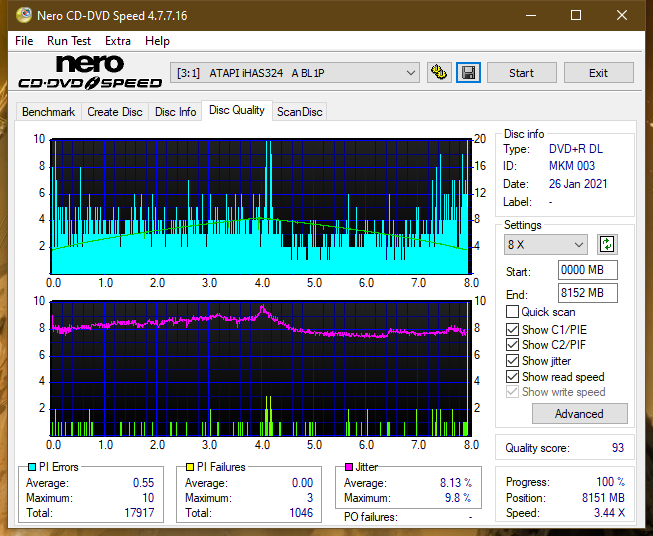Open the Run Test menu
653x536 pixels.
coord(69,41)
